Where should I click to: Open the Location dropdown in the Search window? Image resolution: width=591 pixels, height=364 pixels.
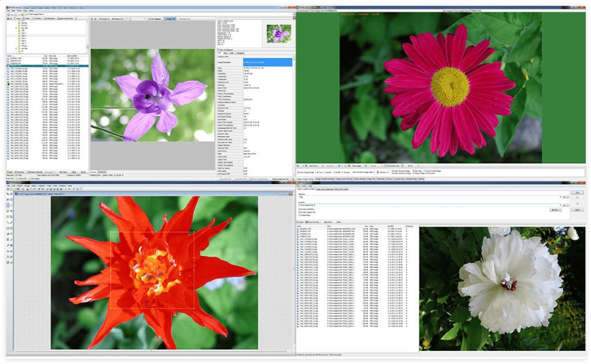tap(560, 205)
